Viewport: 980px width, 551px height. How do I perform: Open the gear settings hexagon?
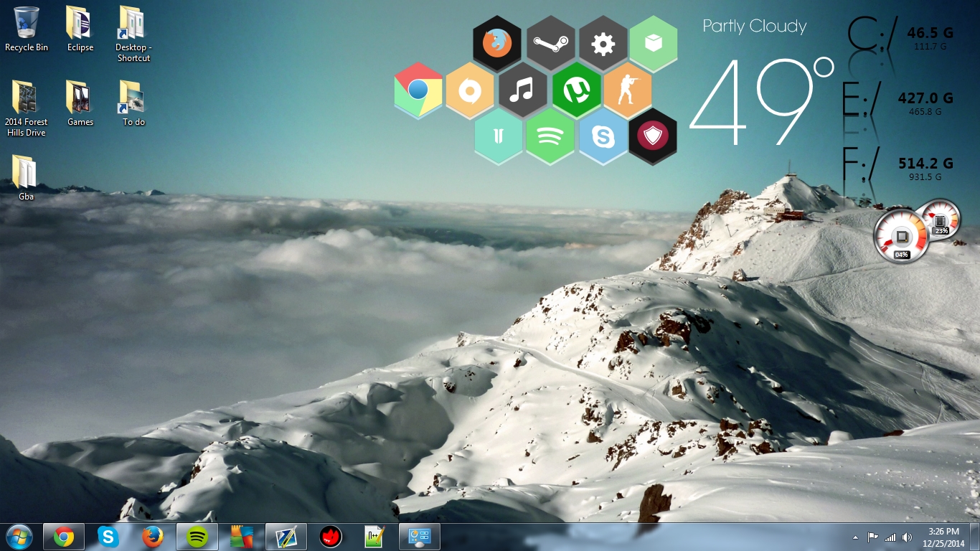tap(603, 44)
